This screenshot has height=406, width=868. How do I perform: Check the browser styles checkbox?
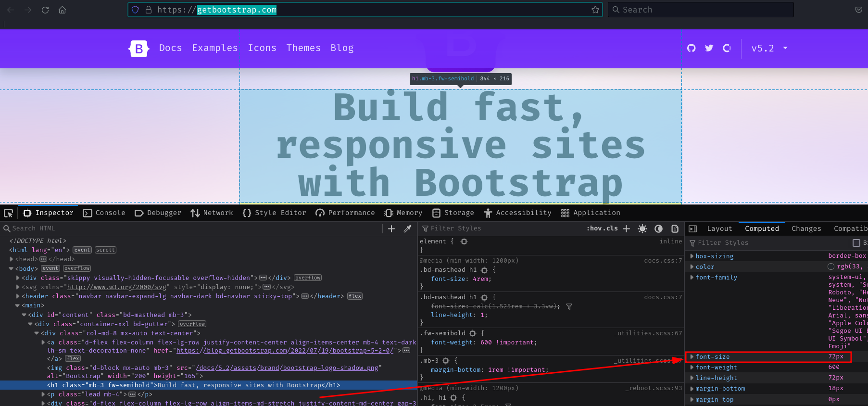(856, 243)
